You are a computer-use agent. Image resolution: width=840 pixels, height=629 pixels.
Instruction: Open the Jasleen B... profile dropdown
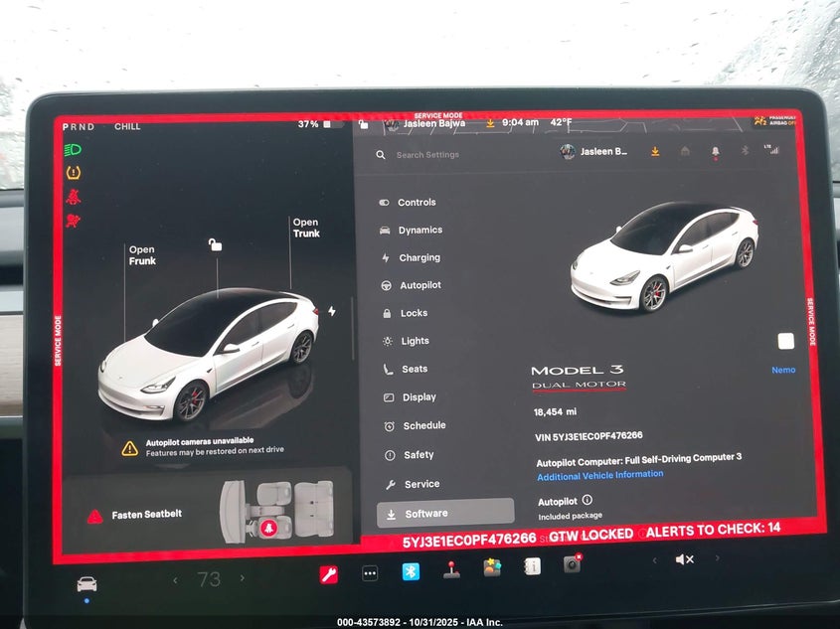[x=593, y=151]
